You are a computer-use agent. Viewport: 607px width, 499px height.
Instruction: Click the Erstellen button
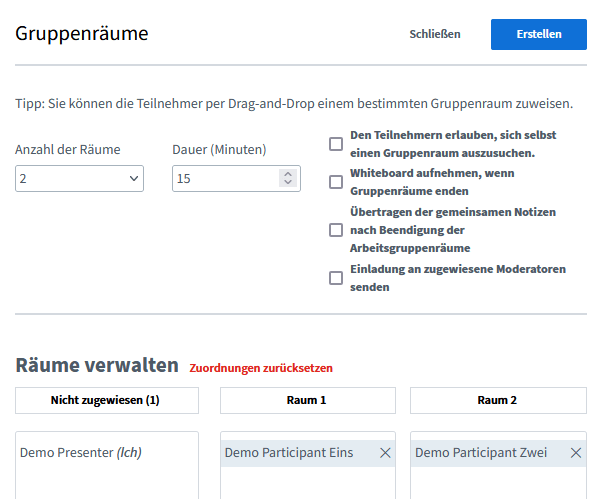(538, 34)
